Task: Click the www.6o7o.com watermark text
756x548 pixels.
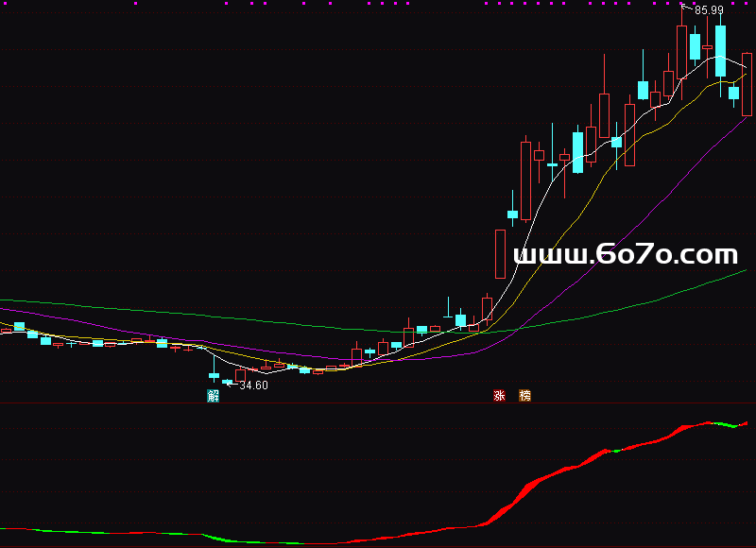Action: click(625, 254)
